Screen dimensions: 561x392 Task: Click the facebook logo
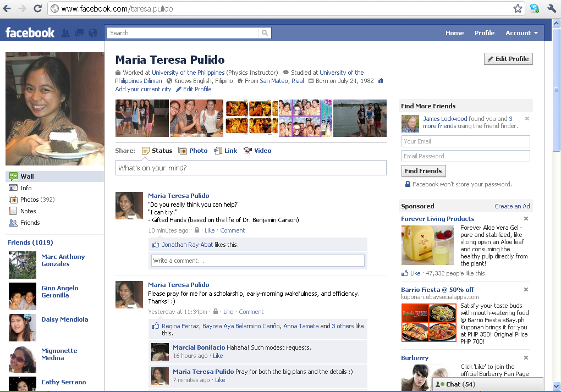click(x=30, y=33)
